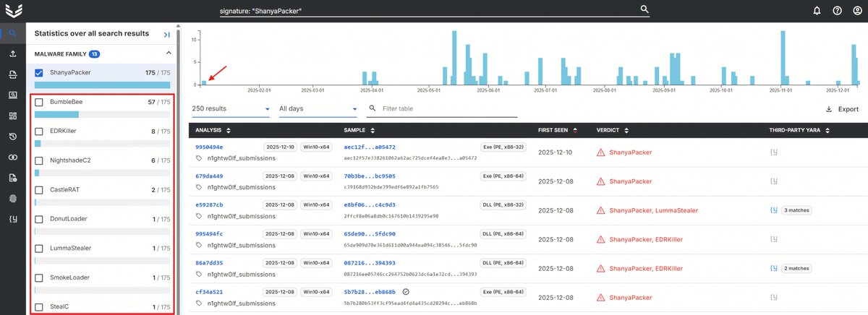The height and width of the screenshot is (315, 868).
Task: Sort by the First Seen column header
Action: 557,130
